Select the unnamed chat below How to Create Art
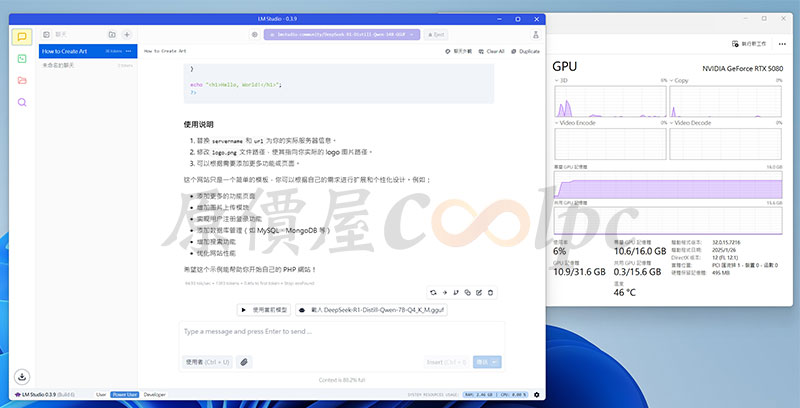This screenshot has width=800, height=408. pyautogui.click(x=88, y=65)
